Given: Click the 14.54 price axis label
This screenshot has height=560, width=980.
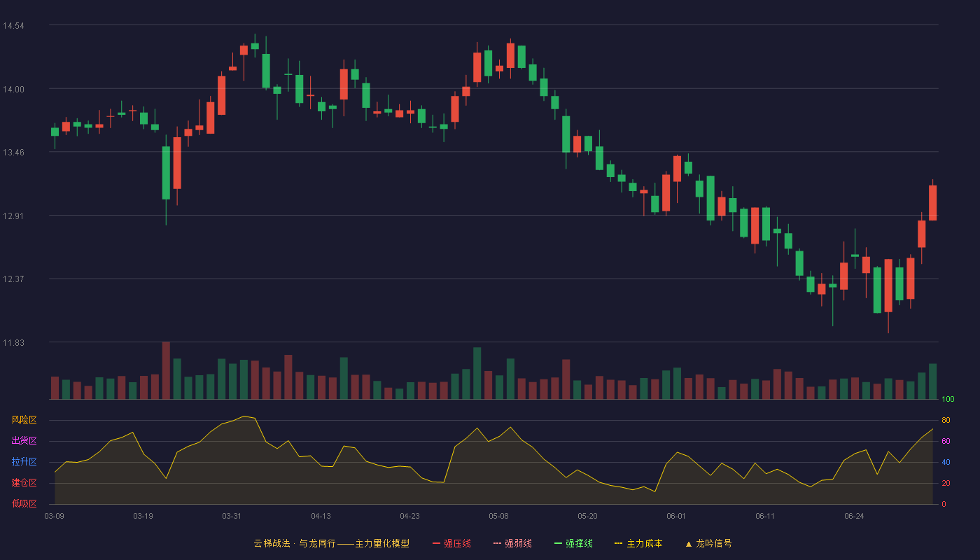Looking at the screenshot, I should (x=13, y=26).
